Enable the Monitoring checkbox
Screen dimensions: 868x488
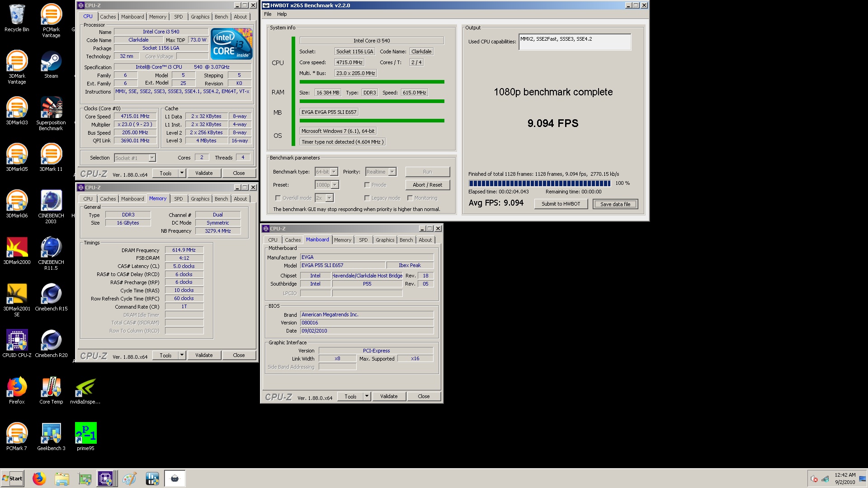coord(410,198)
